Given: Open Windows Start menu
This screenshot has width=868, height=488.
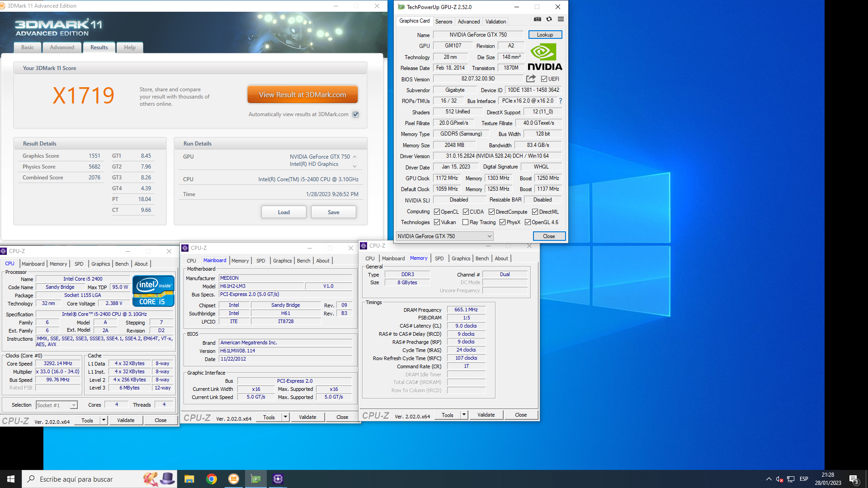Looking at the screenshot, I should pos(11,479).
